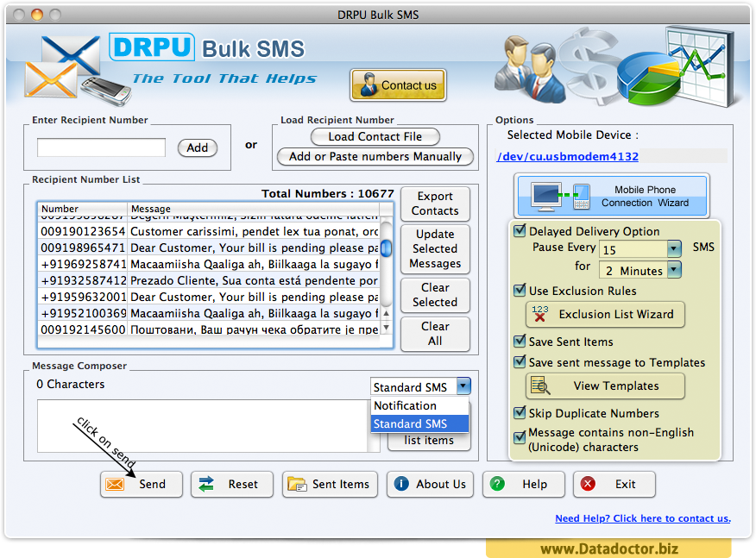Open View Templates
The width and height of the screenshot is (756, 558).
pos(605,386)
